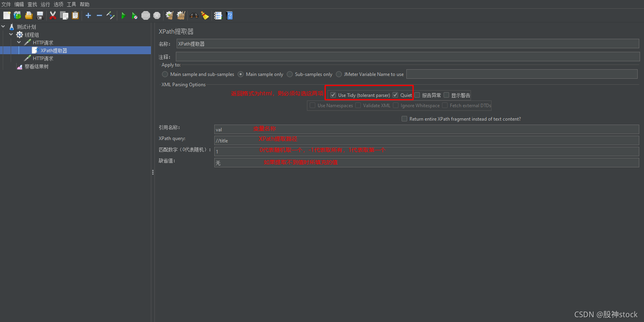Select the HTTP请求 node below XPath提取器
Image resolution: width=644 pixels, height=322 pixels.
pyautogui.click(x=43, y=59)
